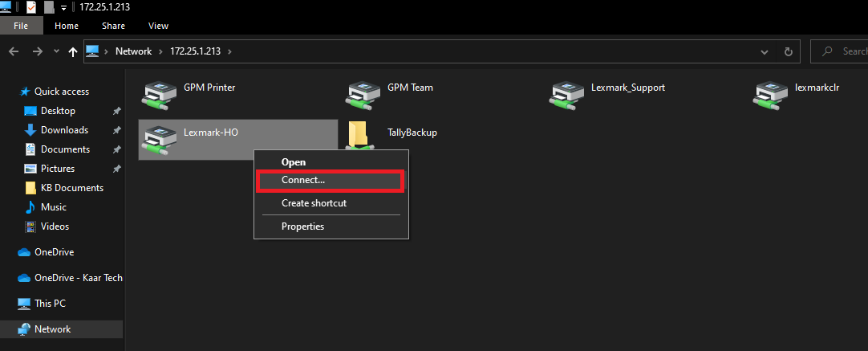Select This PC in navigation pane

click(x=51, y=304)
